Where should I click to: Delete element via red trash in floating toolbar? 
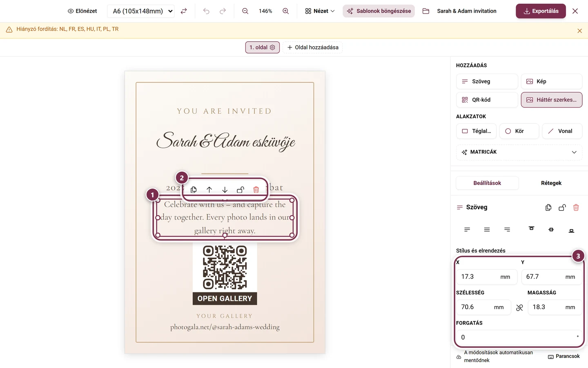pos(256,190)
